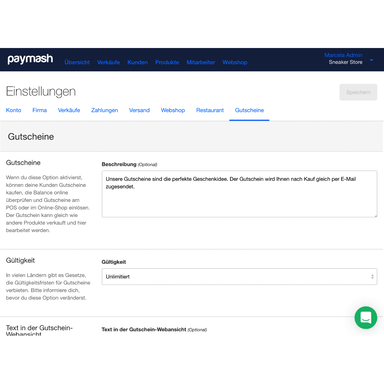Select the Versand settings tab
This screenshot has height=384, width=384.
tap(139, 110)
